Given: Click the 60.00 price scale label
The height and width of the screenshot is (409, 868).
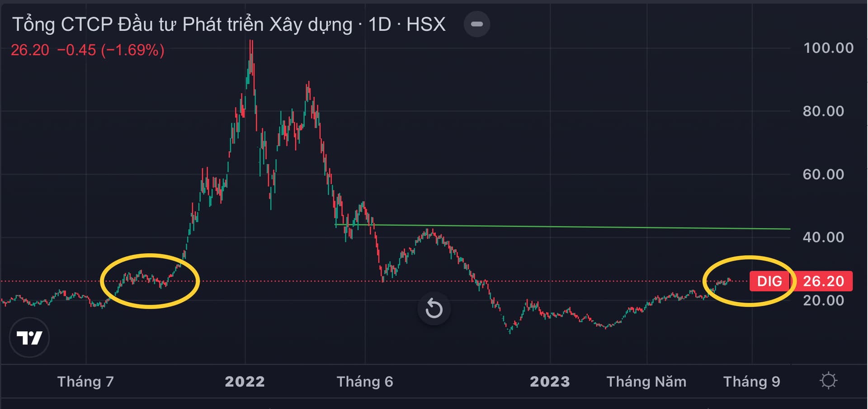Looking at the screenshot, I should click(x=823, y=174).
